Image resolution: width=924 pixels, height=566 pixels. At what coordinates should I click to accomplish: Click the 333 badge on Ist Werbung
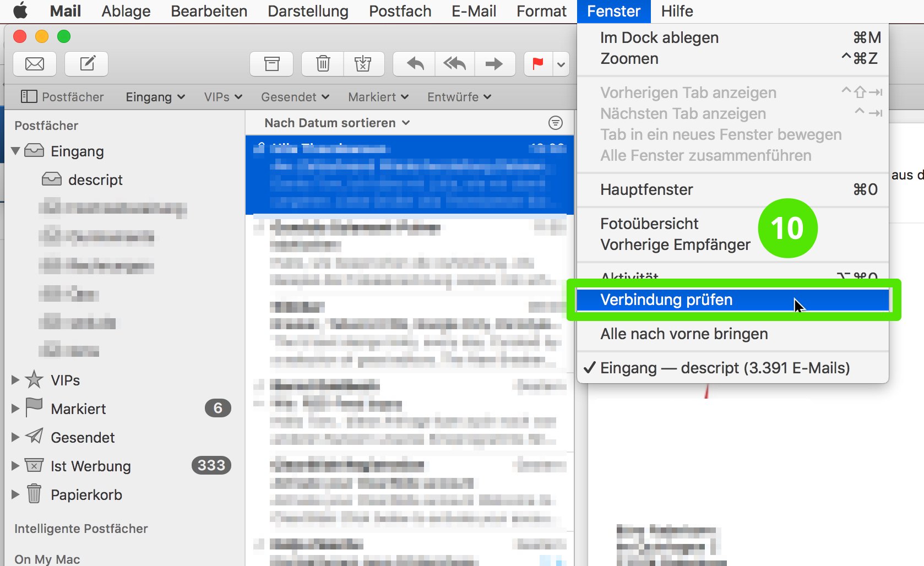click(x=211, y=465)
